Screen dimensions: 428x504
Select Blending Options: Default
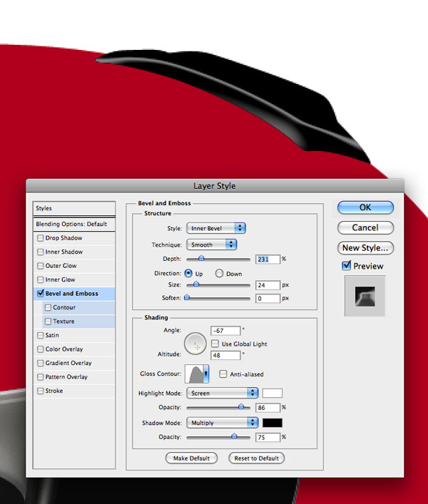[x=74, y=224]
